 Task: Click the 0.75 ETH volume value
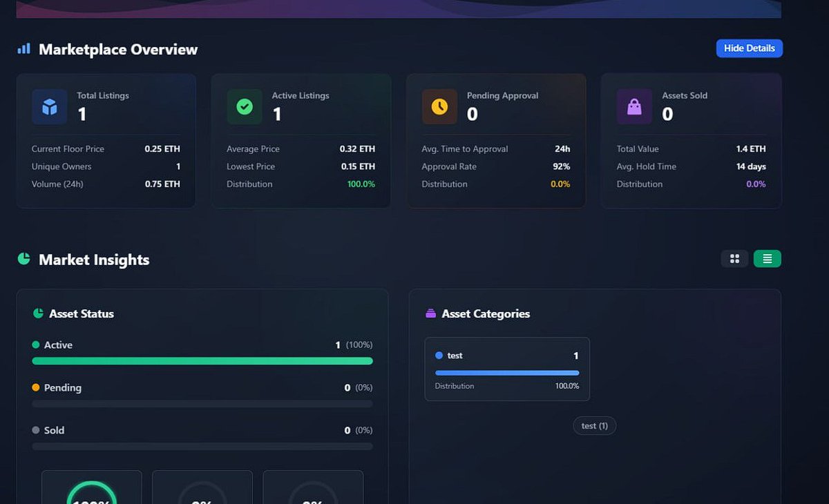162,184
